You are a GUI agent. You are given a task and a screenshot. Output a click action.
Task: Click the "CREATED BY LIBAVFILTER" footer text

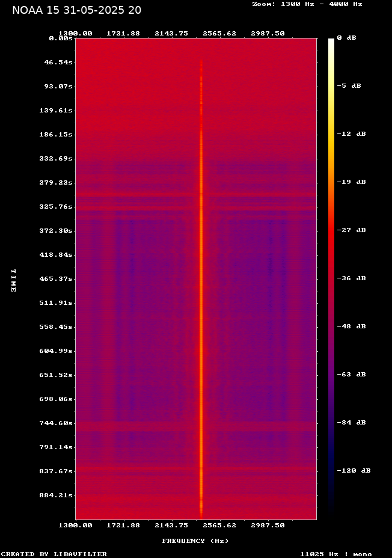coord(54,554)
